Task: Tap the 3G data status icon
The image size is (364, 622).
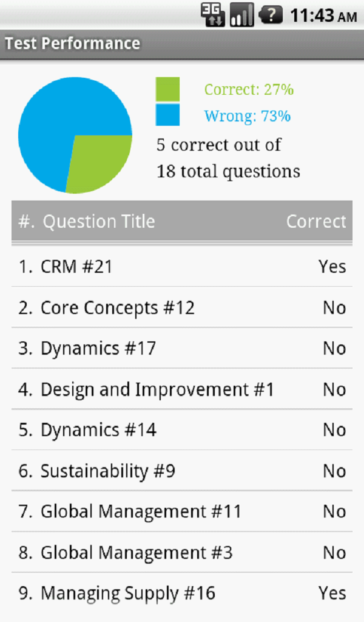Action: pos(213,15)
